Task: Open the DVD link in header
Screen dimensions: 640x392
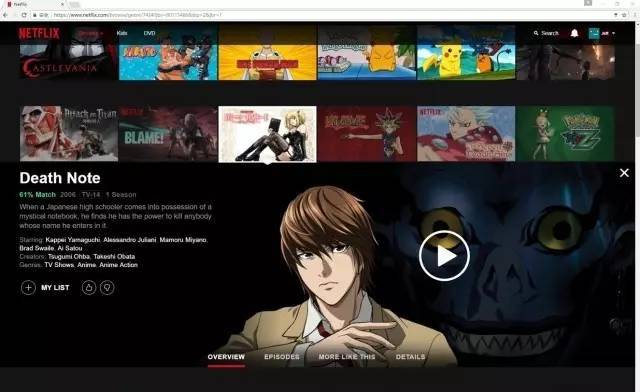Action: pos(149,33)
